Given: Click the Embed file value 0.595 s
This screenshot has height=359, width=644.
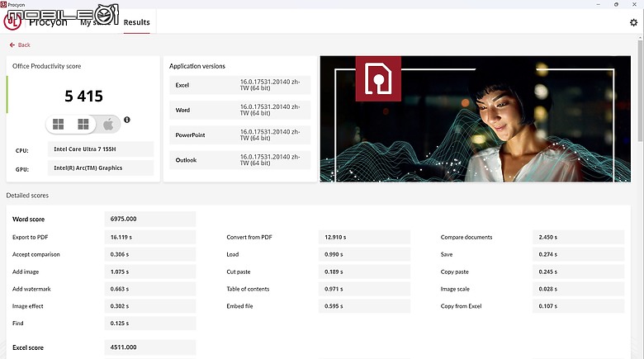Looking at the screenshot, I should tap(364, 306).
